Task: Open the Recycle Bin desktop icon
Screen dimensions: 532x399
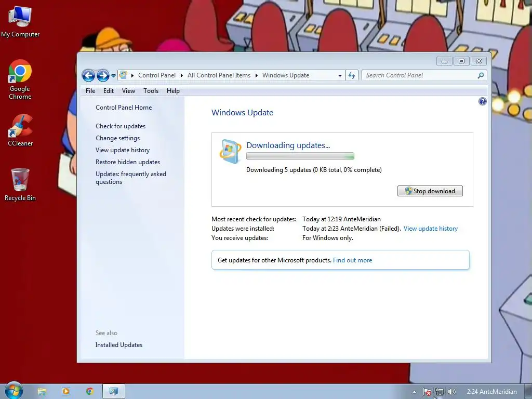Action: pyautogui.click(x=20, y=185)
